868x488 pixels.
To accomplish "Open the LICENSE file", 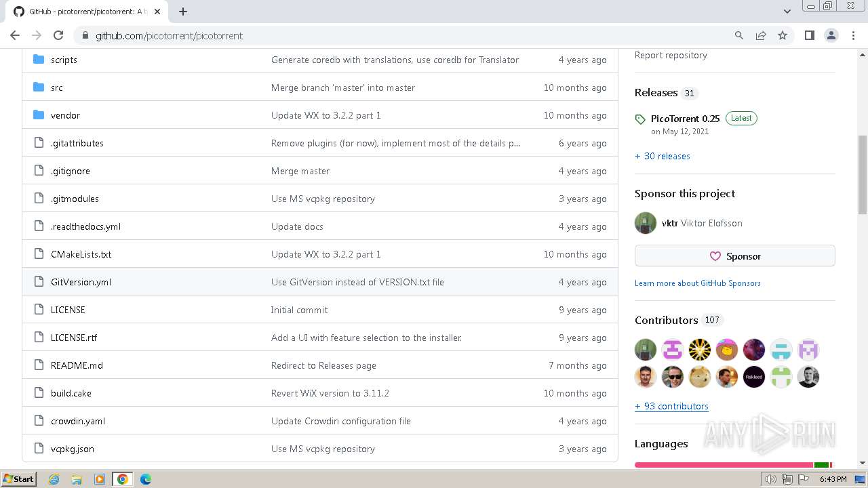I will (68, 310).
